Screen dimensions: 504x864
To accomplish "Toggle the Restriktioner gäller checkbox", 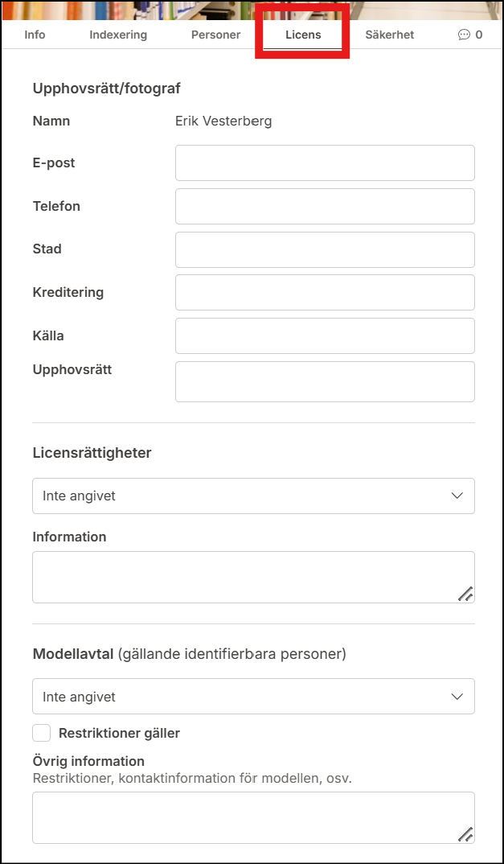I will 41,733.
